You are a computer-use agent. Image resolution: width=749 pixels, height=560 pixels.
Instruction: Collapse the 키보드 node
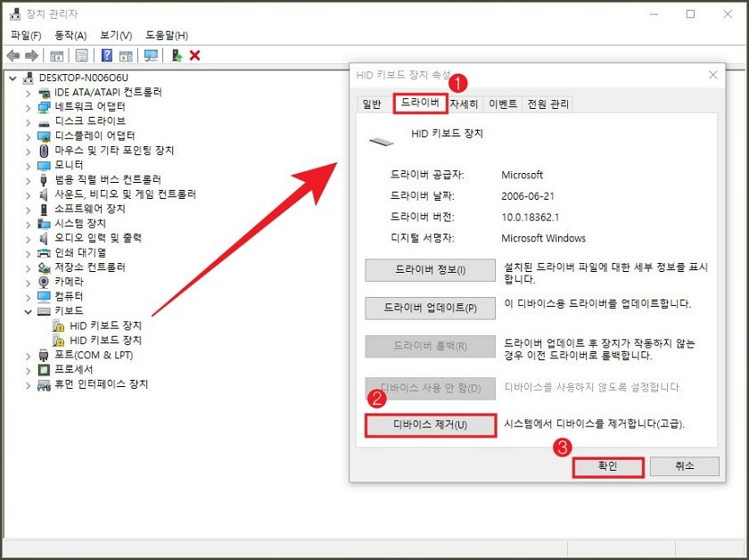click(x=29, y=312)
